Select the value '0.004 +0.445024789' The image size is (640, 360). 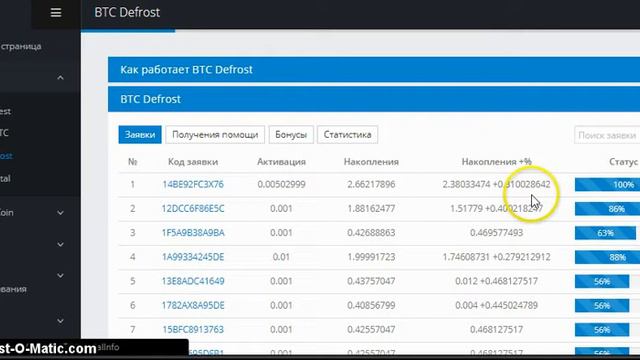(x=496, y=305)
